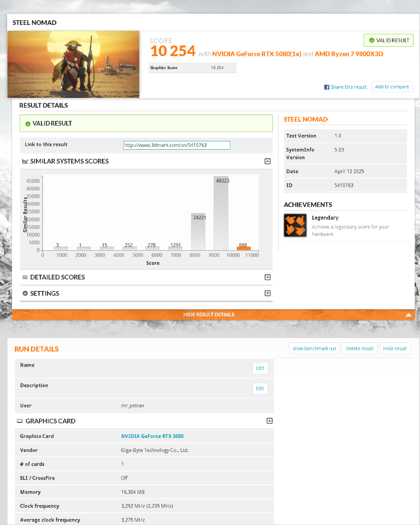Click the RUN DETAILS heading
The width and height of the screenshot is (420, 525).
point(36,349)
